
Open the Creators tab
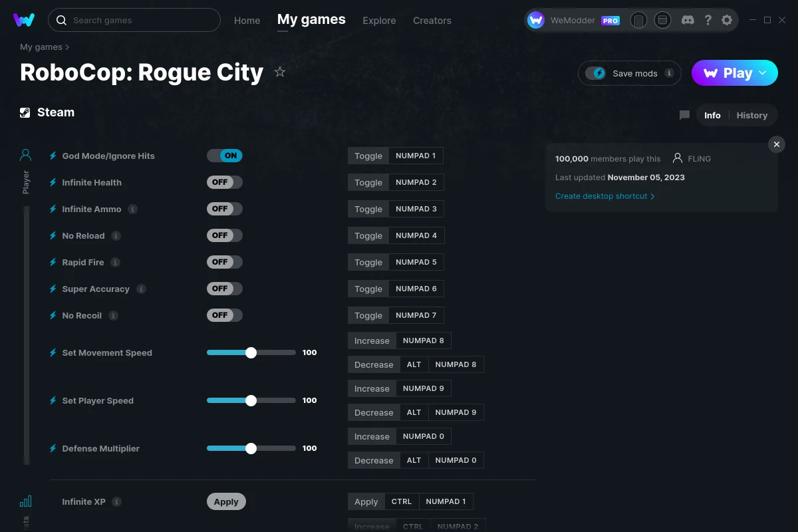[x=432, y=21]
